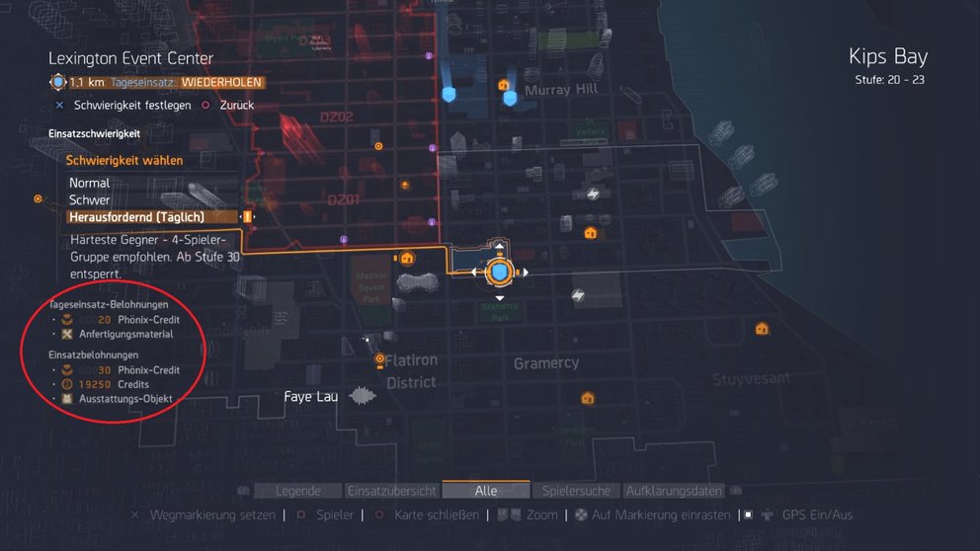Click the Faye Lau name label
The image size is (980, 551).
(310, 397)
